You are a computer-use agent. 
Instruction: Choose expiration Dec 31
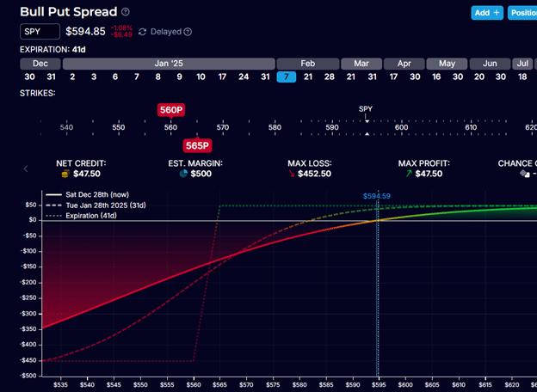point(51,77)
